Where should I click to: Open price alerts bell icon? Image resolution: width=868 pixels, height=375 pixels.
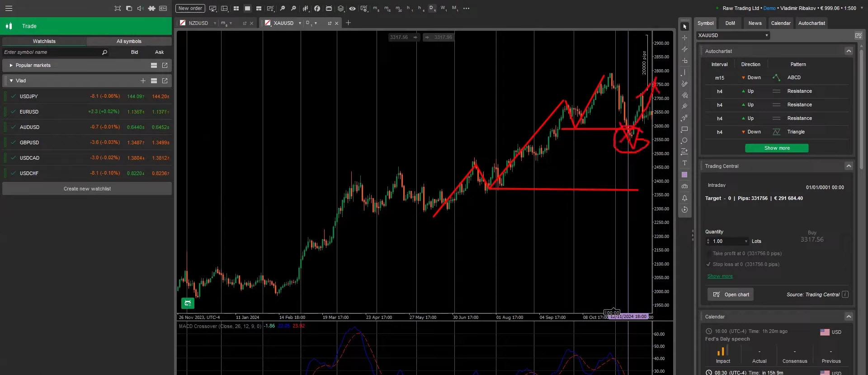coord(684,198)
